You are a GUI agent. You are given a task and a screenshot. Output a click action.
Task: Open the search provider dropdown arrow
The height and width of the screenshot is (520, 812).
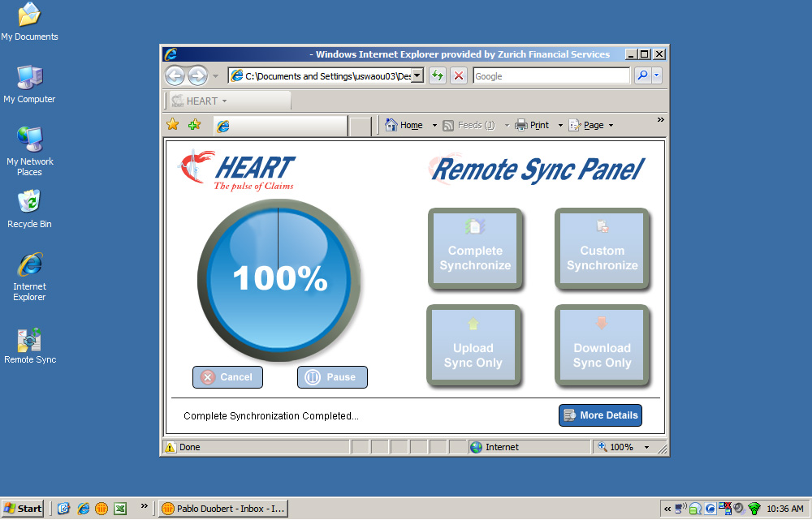pyautogui.click(x=657, y=75)
